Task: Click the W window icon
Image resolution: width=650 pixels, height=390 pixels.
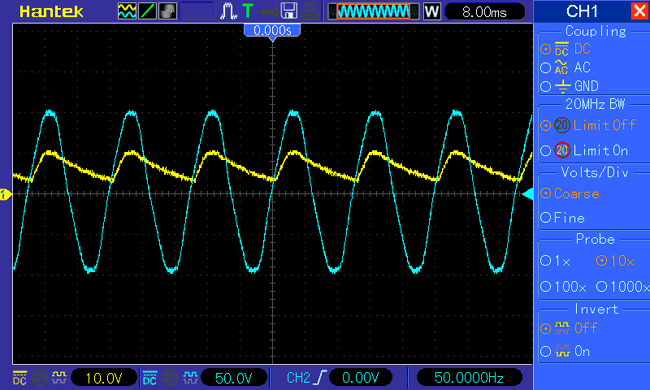Action: tap(432, 11)
